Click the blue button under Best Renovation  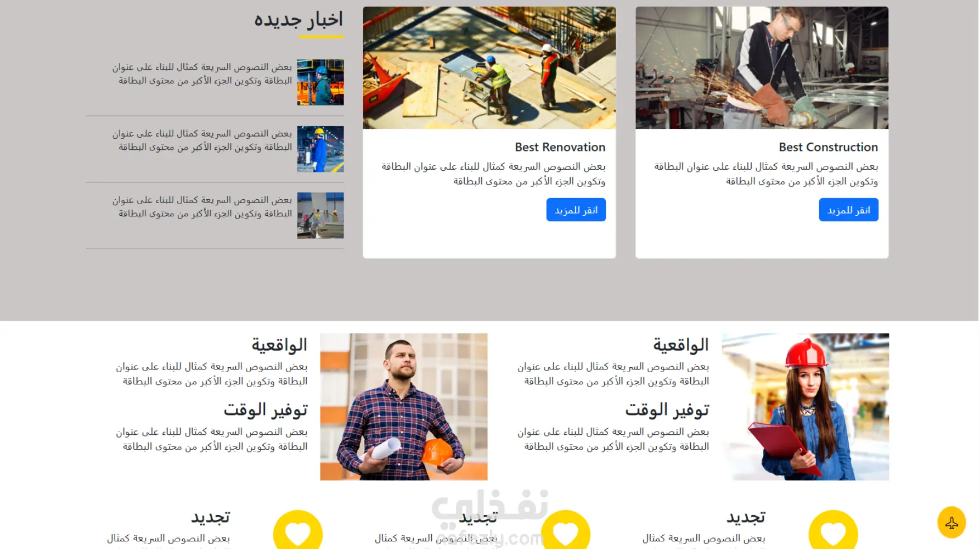576,210
